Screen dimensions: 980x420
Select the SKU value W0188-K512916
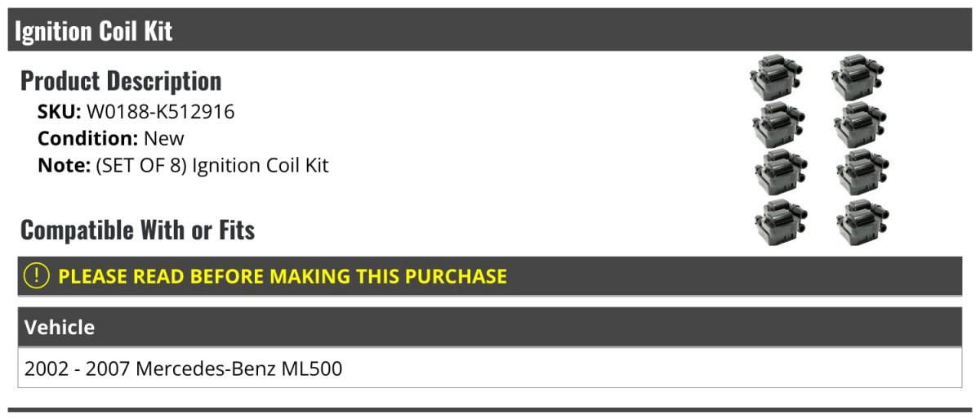point(160,112)
